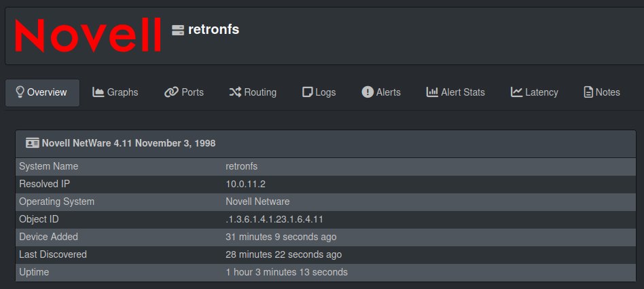This screenshot has width=644, height=289.
Task: Open the Notes tab
Action: [x=602, y=93]
